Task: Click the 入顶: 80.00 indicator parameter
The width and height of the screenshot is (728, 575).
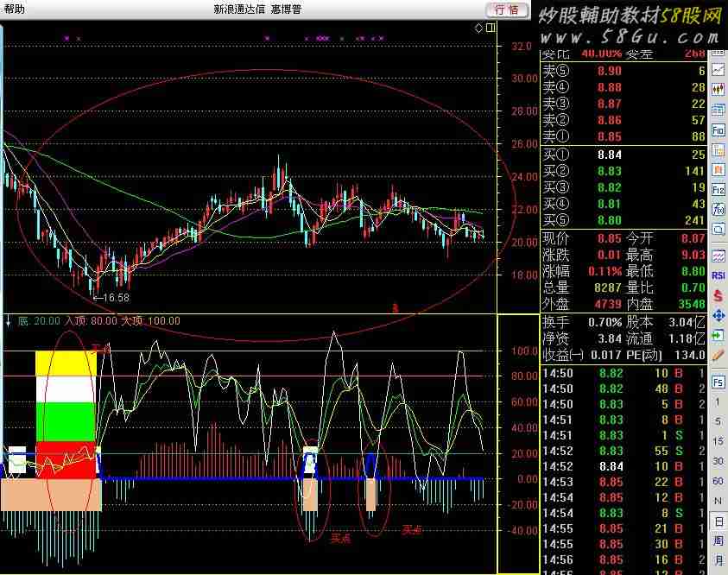Action: [91, 320]
